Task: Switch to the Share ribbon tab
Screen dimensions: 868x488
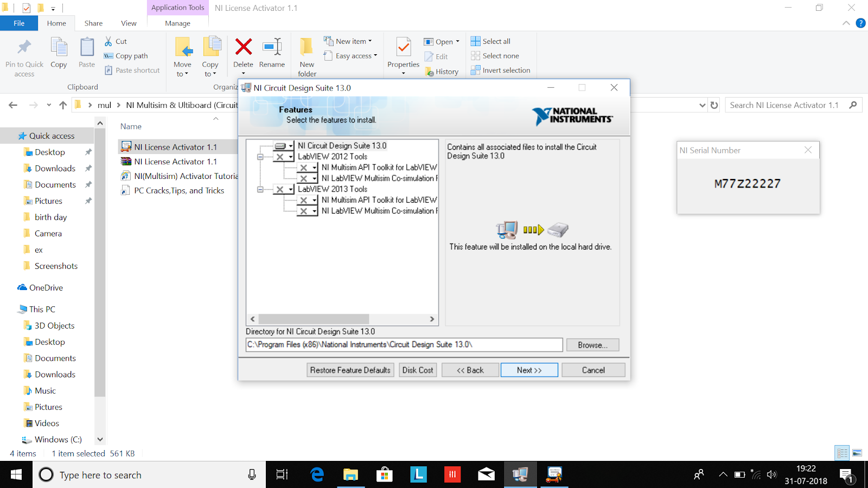Action: [x=93, y=23]
